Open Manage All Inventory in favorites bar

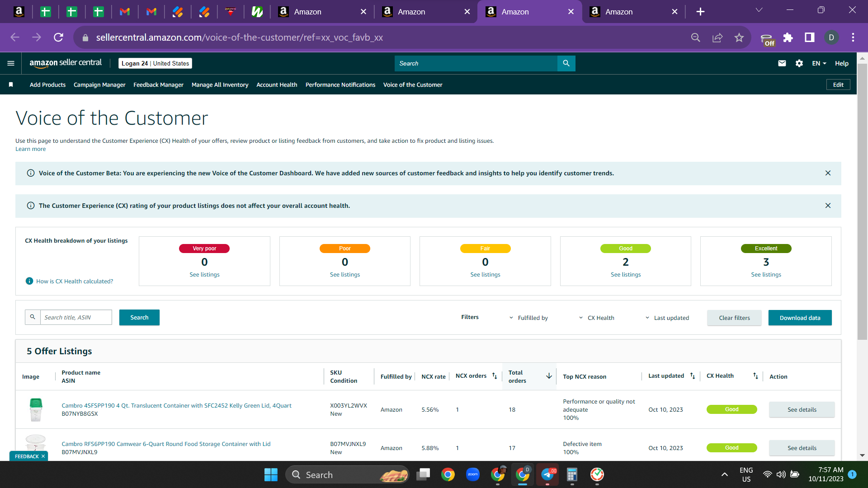click(220, 84)
